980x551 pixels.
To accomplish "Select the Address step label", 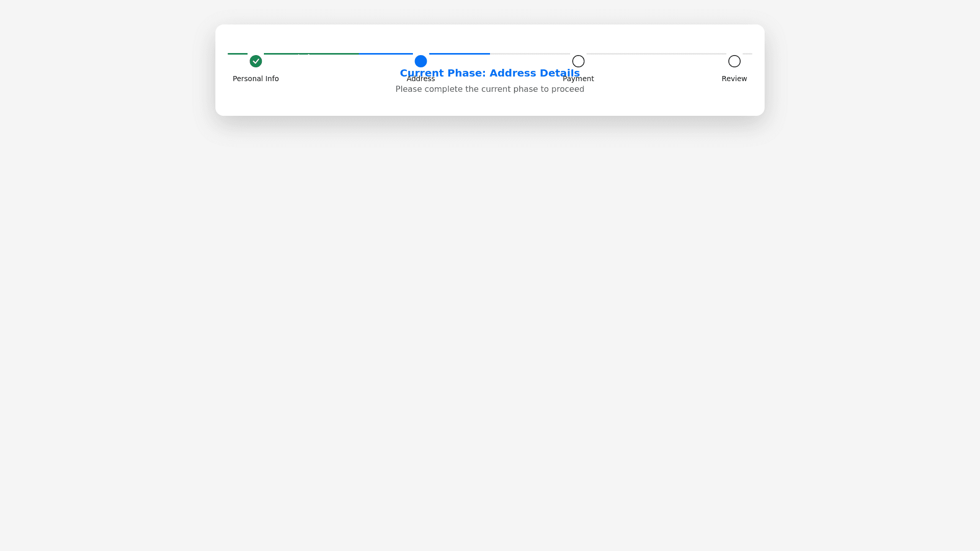I will (x=421, y=79).
